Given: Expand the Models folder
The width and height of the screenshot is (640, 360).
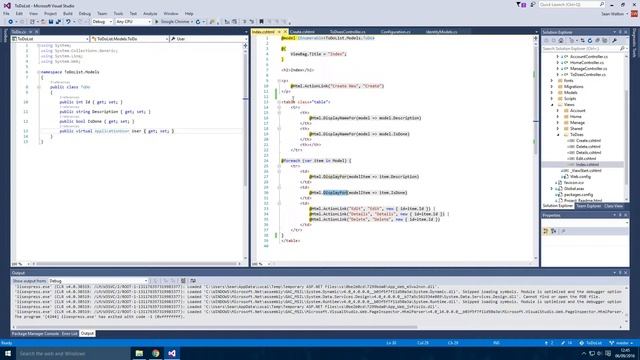Looking at the screenshot, I should pyautogui.click(x=552, y=93).
